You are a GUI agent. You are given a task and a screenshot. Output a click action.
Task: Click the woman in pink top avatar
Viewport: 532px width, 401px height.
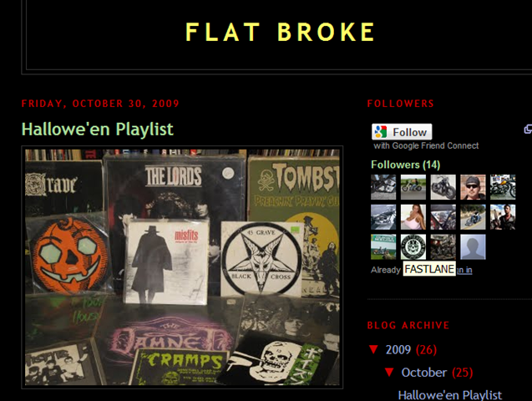413,216
